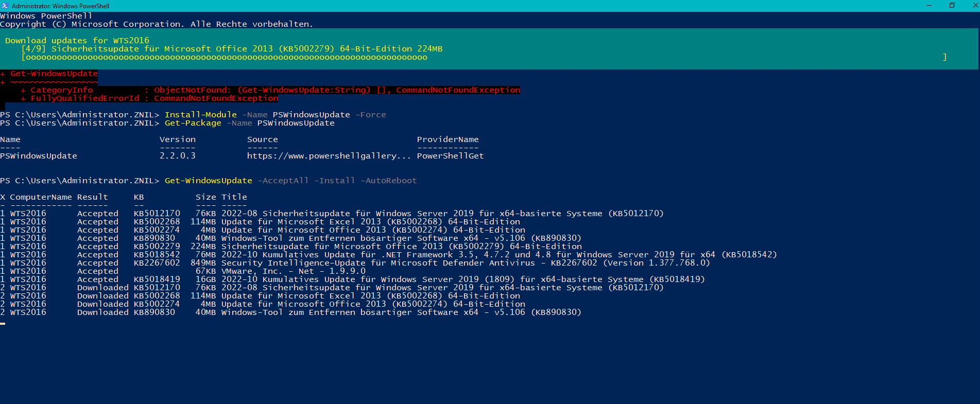Click the blinking cursor at the bottom

3,323
